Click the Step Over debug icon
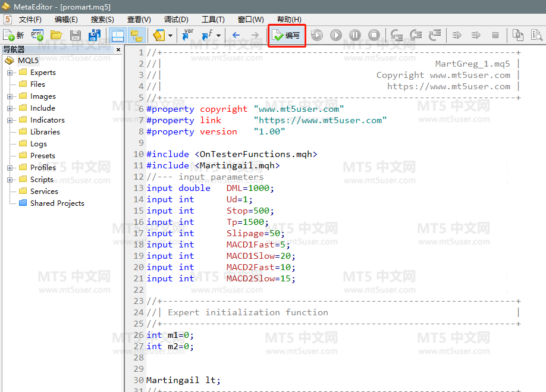The image size is (546, 392). [416, 35]
